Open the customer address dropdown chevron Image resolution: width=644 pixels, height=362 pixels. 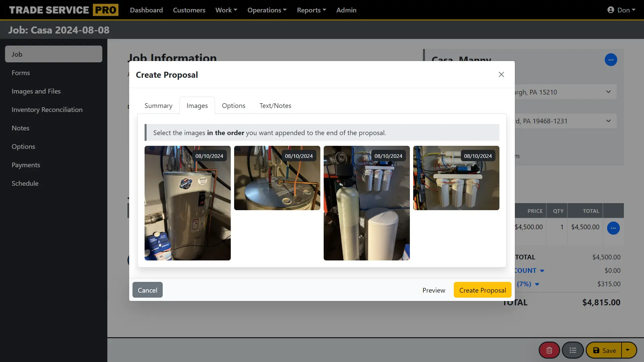click(608, 92)
